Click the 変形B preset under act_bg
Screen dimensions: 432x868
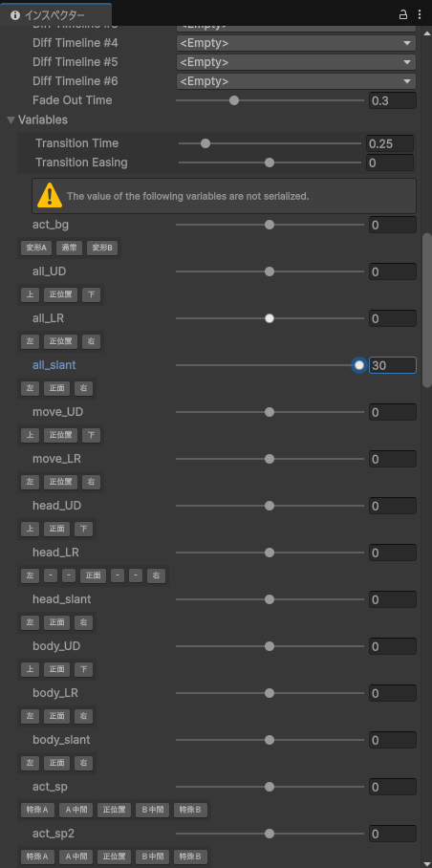102,248
